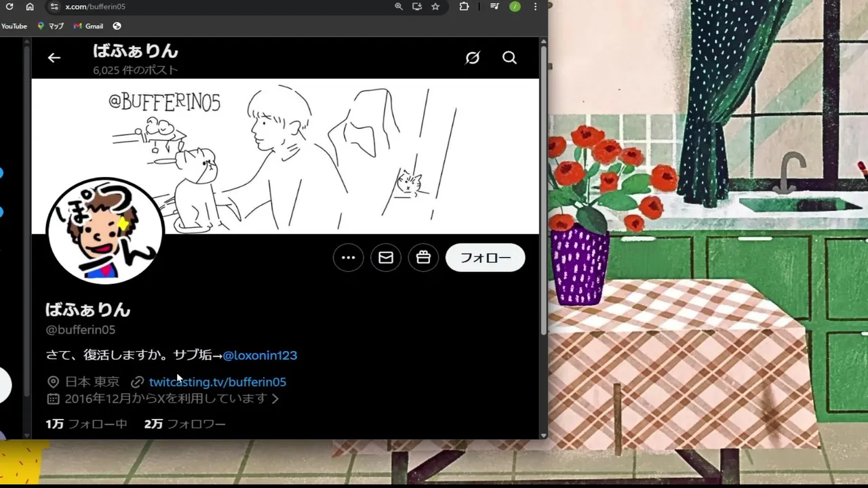View the 2万 フォロワー list
The image size is (868, 488).
(185, 424)
